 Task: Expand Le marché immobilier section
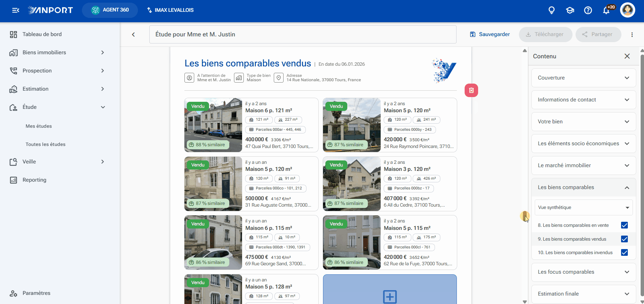584,165
